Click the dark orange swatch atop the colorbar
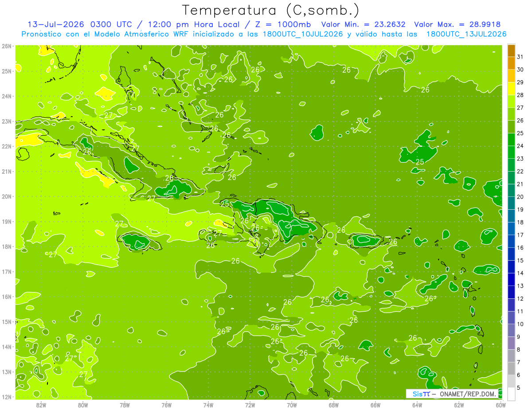This screenshot has height=411, width=532. click(x=511, y=51)
